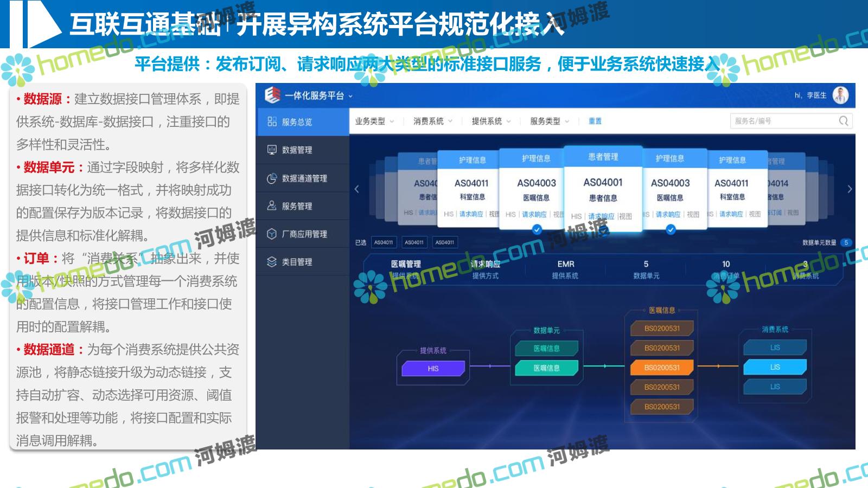Click slide title 互联互通基础
The image size is (868, 488).
144,24
